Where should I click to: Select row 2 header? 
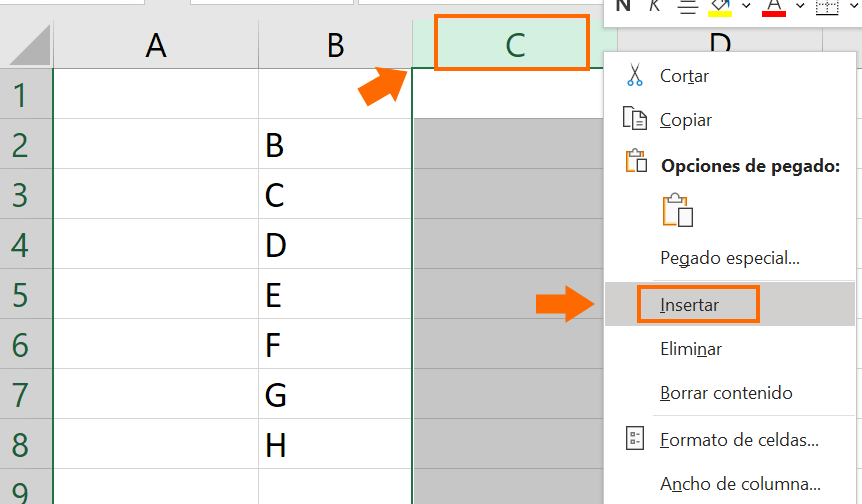coord(26,144)
